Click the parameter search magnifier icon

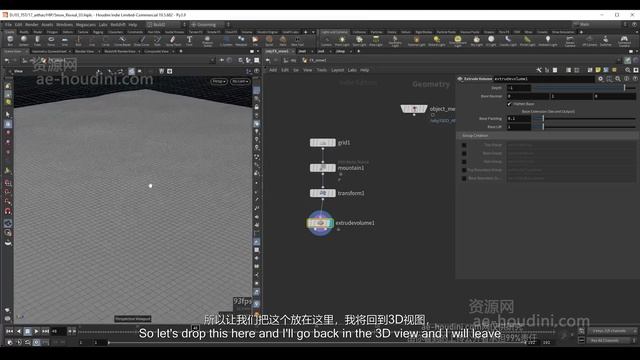coord(618,79)
